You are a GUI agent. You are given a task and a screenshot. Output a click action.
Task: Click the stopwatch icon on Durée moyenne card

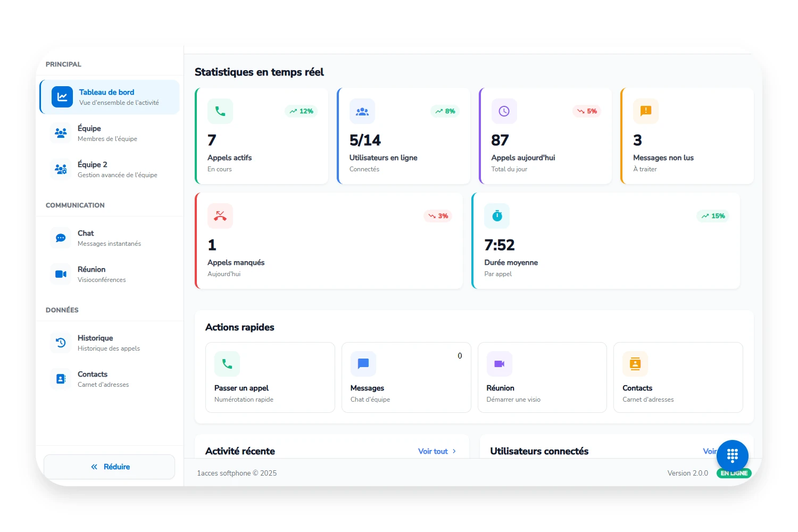(496, 216)
